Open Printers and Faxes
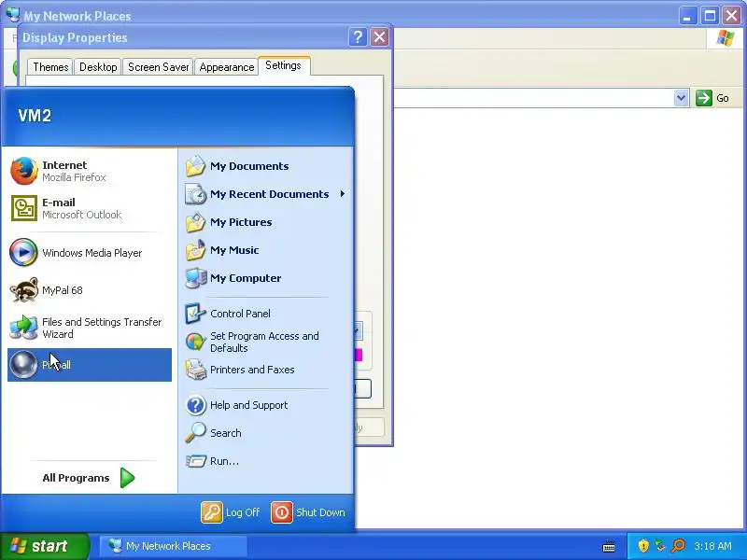 266,370
